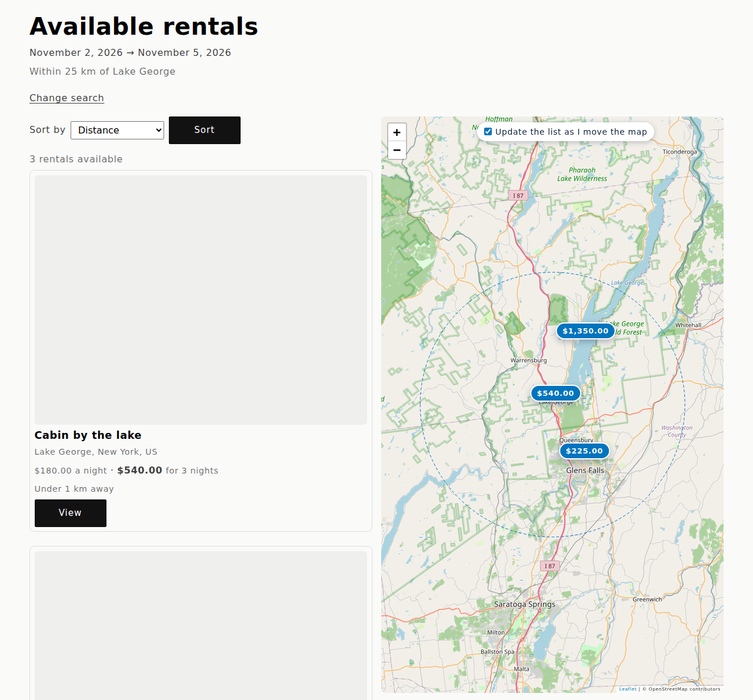Click the Cabin by the lake title
Screen dimensions: 753x700
pyautogui.click(x=88, y=435)
